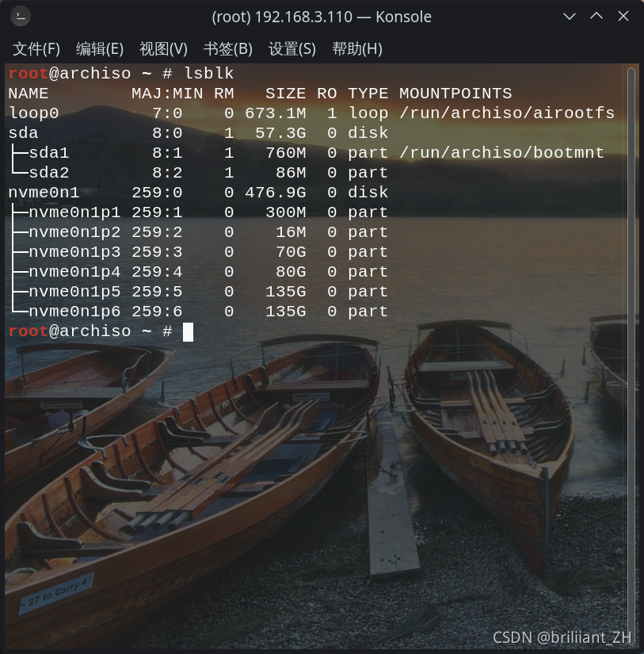Image resolution: width=644 pixels, height=654 pixels.
Task: Click the 476.9G size value
Action: pyautogui.click(x=276, y=193)
